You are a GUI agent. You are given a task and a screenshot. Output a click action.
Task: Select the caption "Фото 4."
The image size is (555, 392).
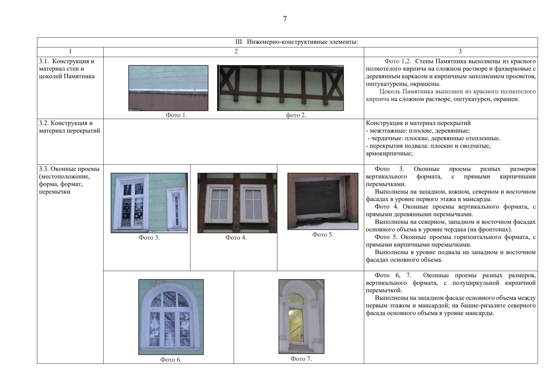tap(236, 237)
